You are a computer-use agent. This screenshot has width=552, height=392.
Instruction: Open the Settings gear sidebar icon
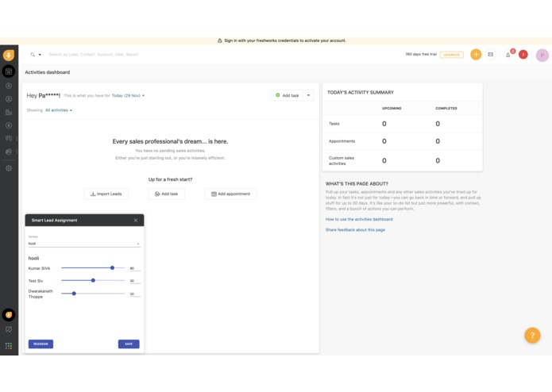pyautogui.click(x=9, y=168)
